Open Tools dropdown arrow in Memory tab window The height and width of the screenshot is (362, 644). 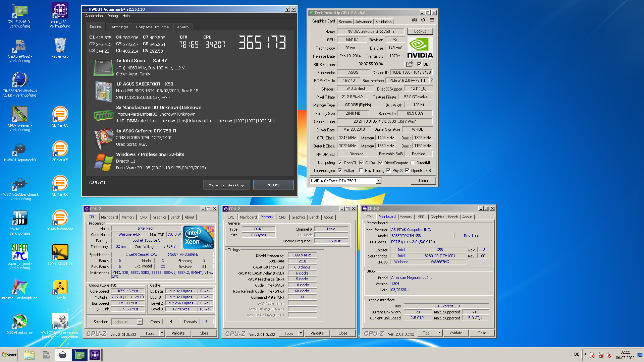[301, 333]
